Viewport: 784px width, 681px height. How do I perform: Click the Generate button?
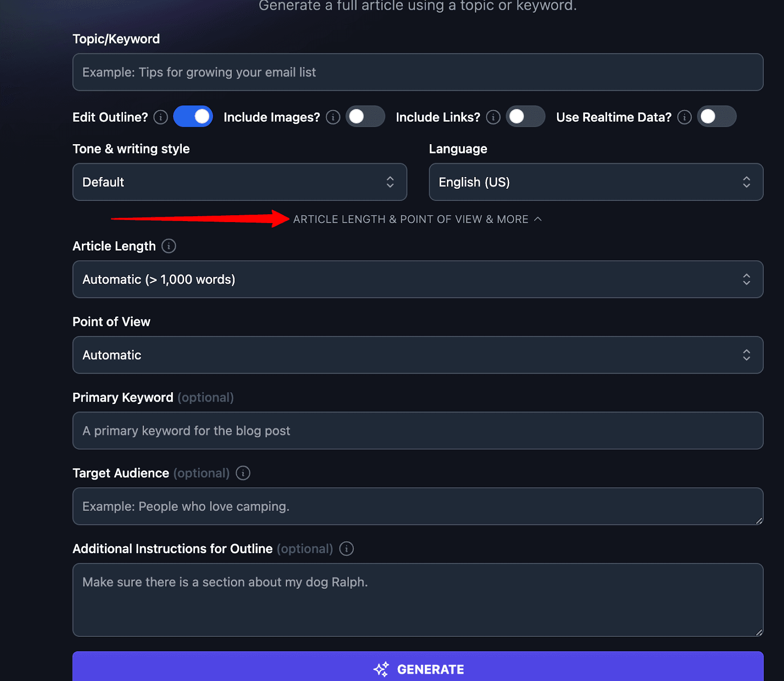pyautogui.click(x=417, y=668)
